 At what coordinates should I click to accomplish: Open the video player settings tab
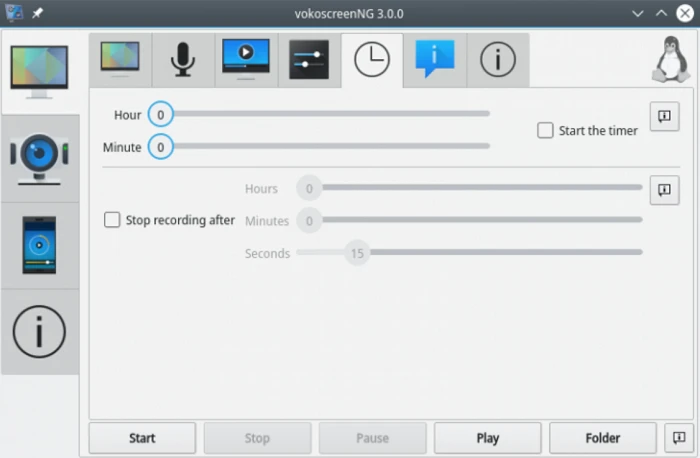point(246,60)
